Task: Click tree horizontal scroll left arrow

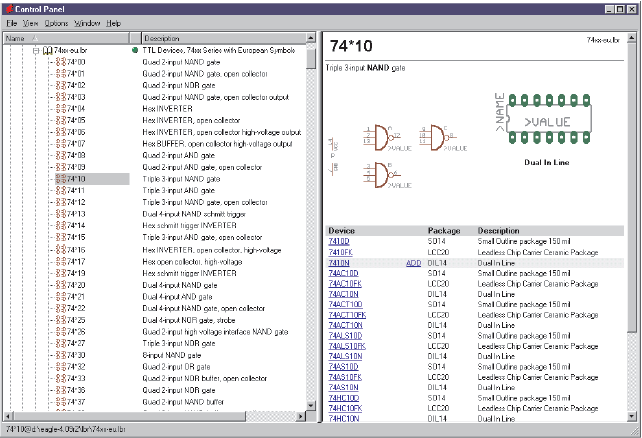Action: [8, 416]
